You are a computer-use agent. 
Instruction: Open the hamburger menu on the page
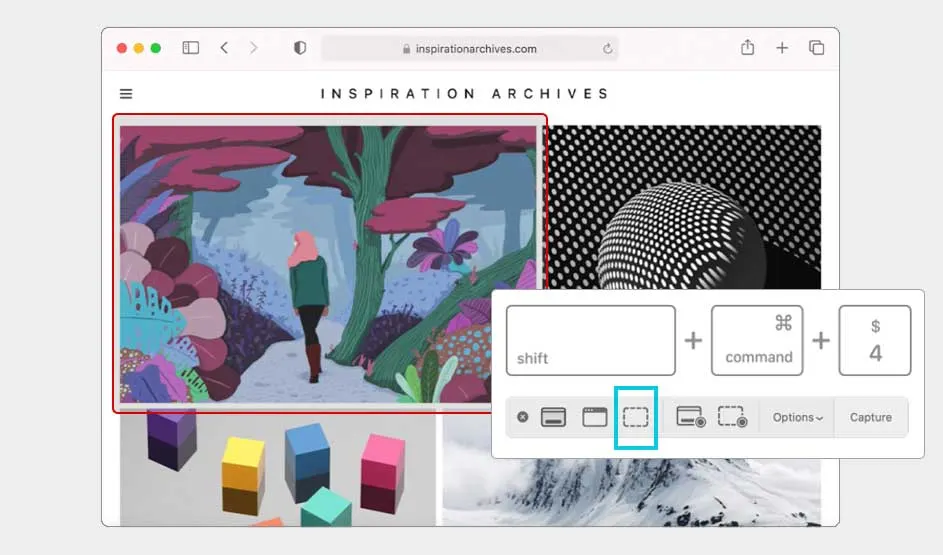click(x=126, y=94)
